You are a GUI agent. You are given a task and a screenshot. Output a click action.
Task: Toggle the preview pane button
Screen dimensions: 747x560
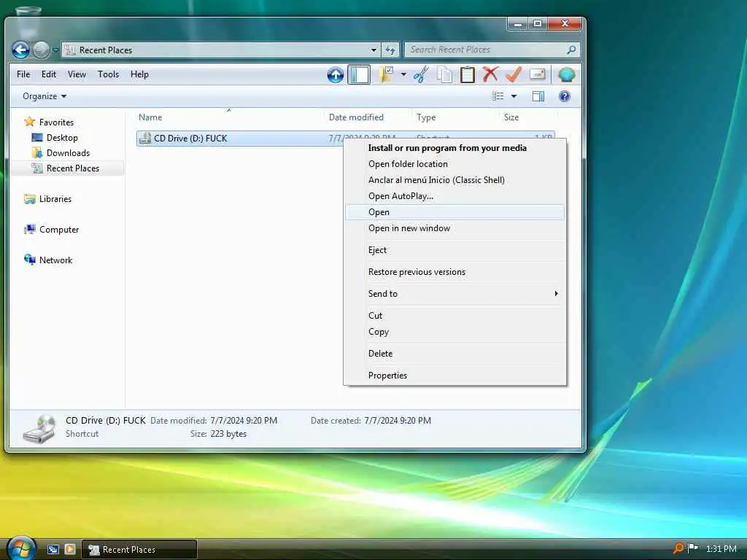(538, 96)
